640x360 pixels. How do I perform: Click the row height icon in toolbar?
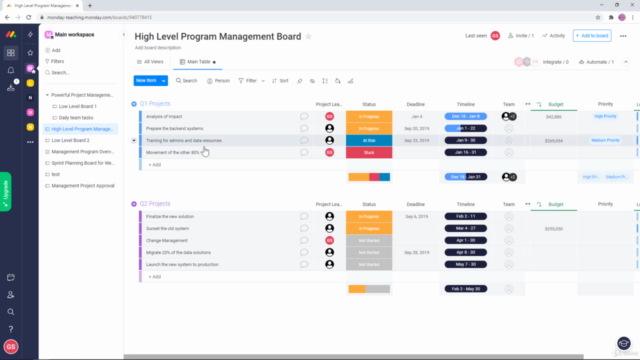(325, 81)
